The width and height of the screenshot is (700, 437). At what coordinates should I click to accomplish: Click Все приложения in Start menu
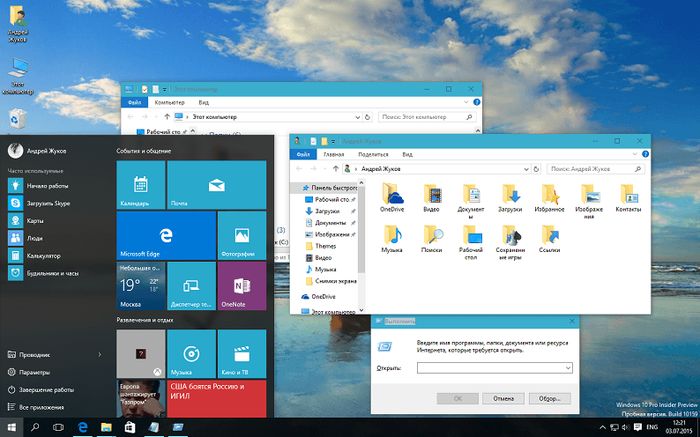pyautogui.click(x=40, y=408)
